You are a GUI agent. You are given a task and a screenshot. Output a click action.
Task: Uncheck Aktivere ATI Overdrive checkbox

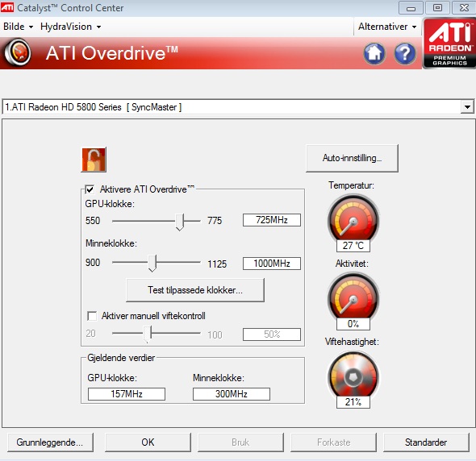pos(90,189)
